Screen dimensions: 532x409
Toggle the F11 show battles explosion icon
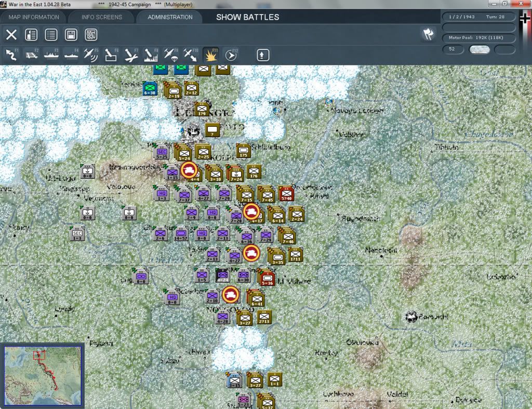(210, 55)
